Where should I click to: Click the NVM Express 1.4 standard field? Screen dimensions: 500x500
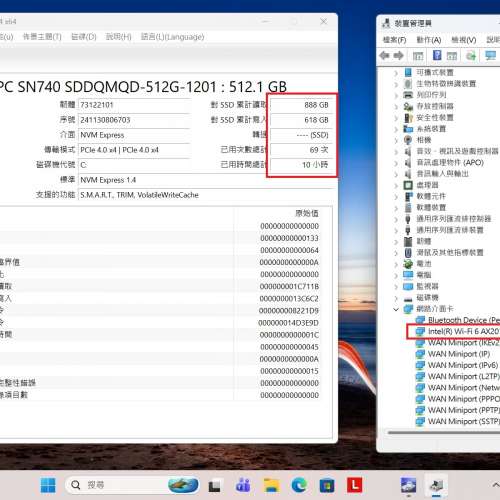(x=205, y=180)
